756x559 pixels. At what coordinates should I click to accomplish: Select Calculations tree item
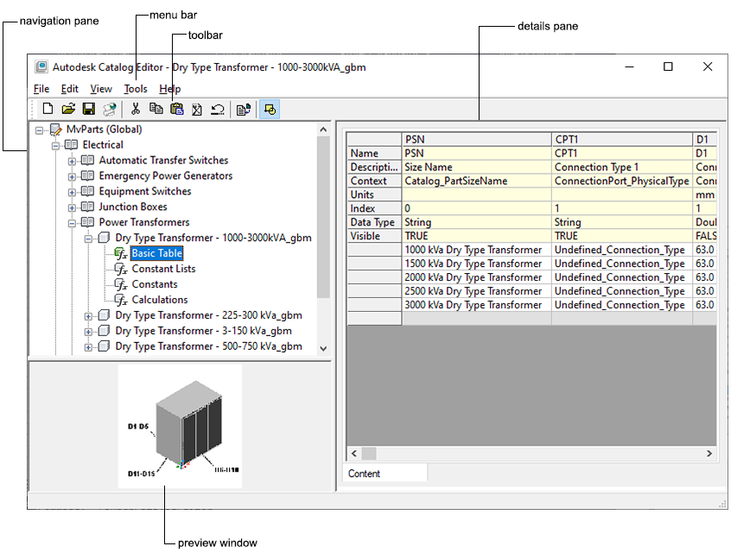160,300
